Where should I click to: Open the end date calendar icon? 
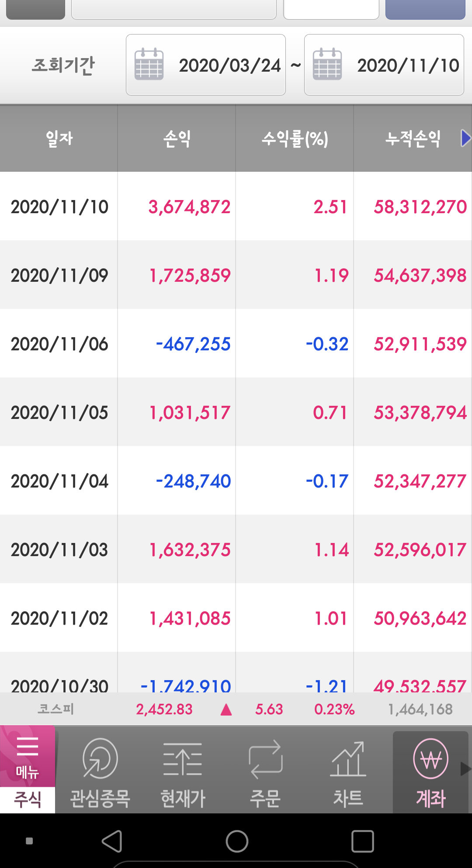point(327,65)
